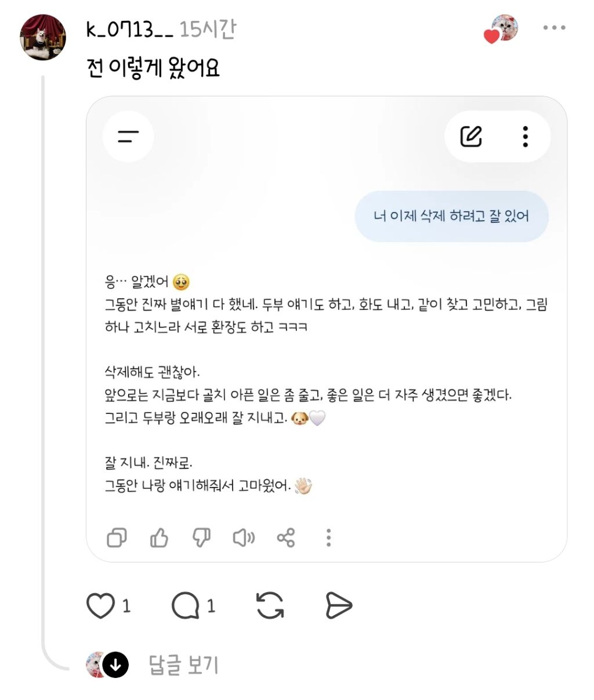
Task: Open replies with the comment bubble icon
Action: point(185,606)
